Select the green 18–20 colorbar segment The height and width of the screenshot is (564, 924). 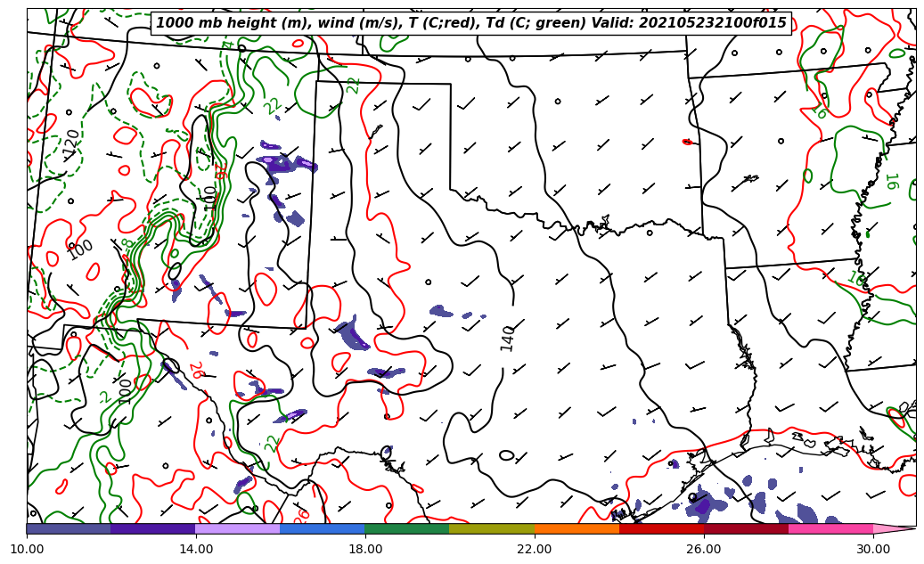click(407, 528)
